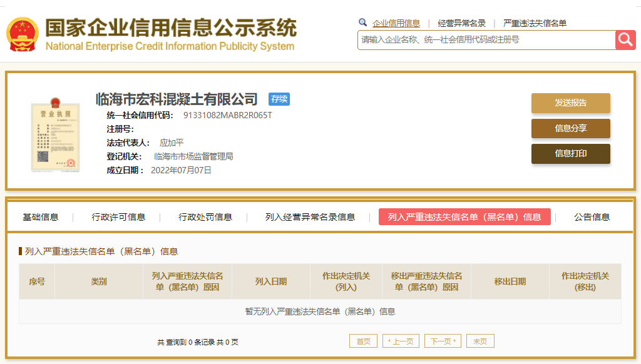
Task: Switch to the 行政处罚信息 tab
Action: [205, 217]
